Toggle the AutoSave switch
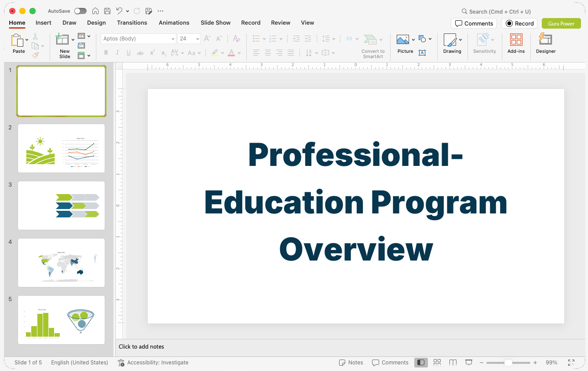This screenshot has height=371, width=588. (80, 11)
